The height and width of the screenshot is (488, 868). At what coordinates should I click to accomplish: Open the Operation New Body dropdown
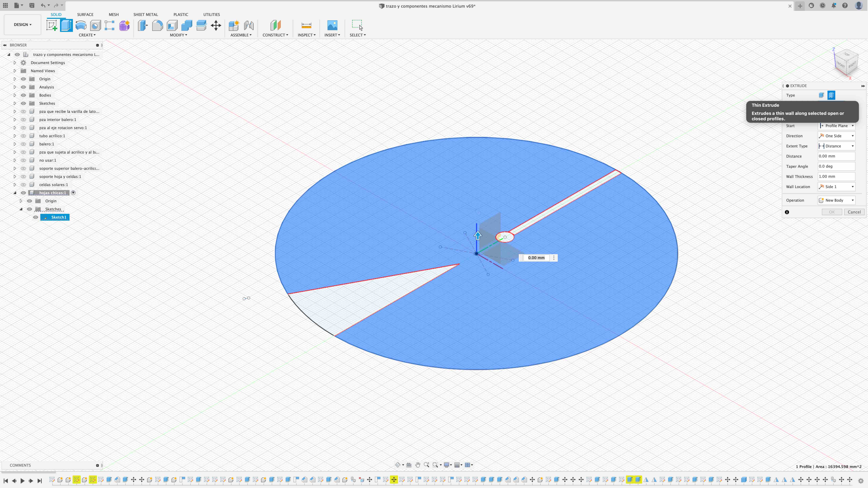click(837, 200)
